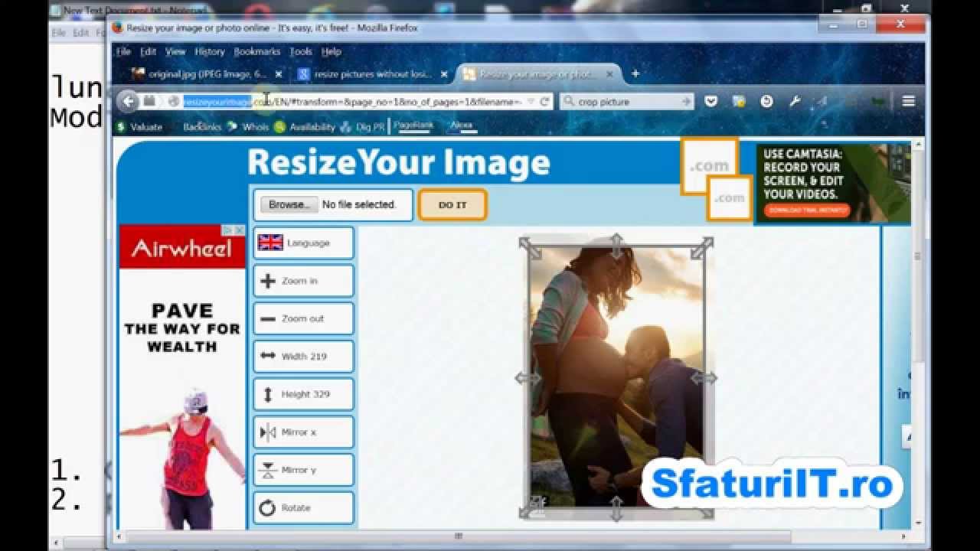The image size is (980, 551).
Task: Open a new tab with the plus button
Action: (x=635, y=74)
